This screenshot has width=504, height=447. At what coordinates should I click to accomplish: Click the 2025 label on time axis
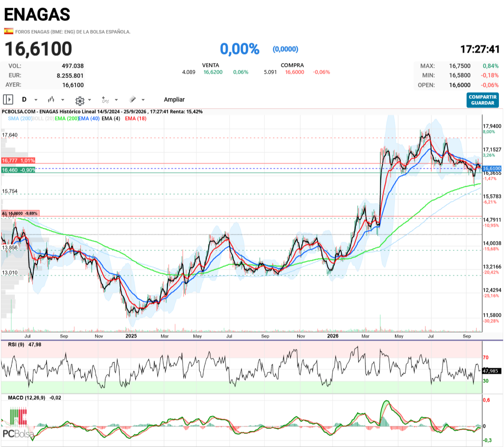pyautogui.click(x=131, y=336)
